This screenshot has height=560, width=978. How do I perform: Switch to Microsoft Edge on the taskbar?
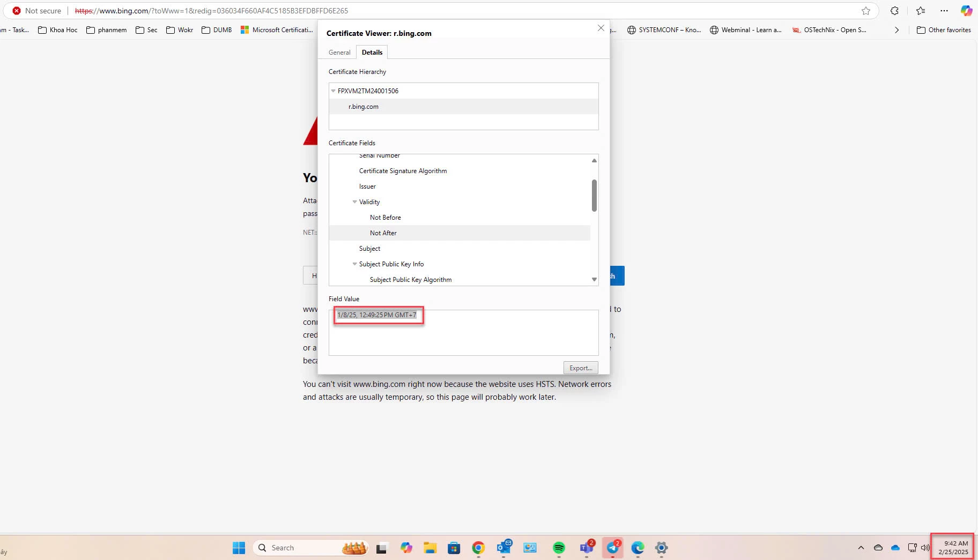(x=638, y=548)
